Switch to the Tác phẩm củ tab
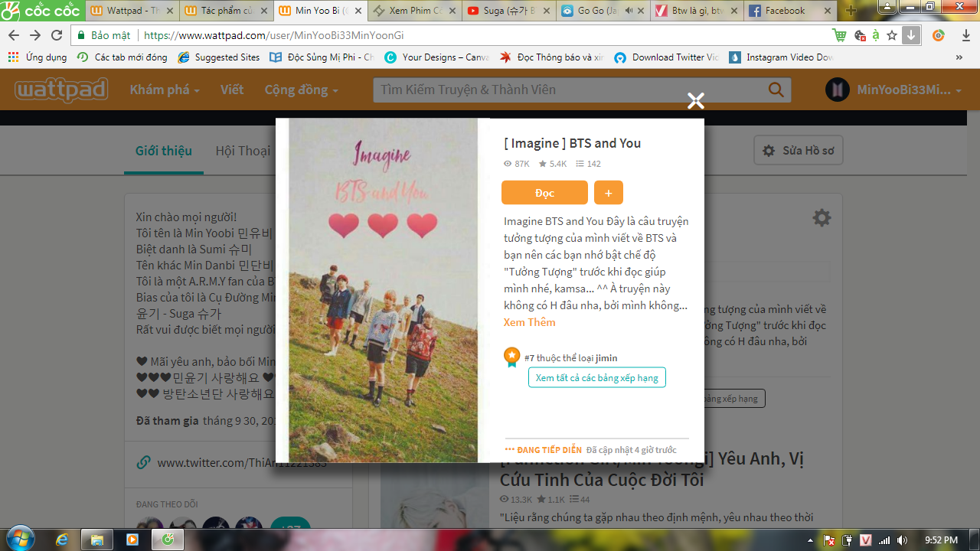Image resolution: width=980 pixels, height=551 pixels. pyautogui.click(x=227, y=11)
